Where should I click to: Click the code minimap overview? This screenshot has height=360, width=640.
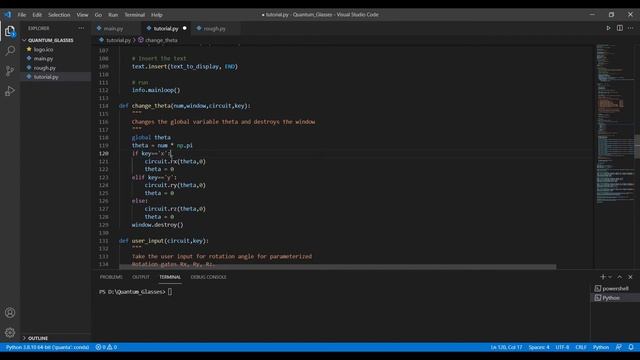[615, 124]
